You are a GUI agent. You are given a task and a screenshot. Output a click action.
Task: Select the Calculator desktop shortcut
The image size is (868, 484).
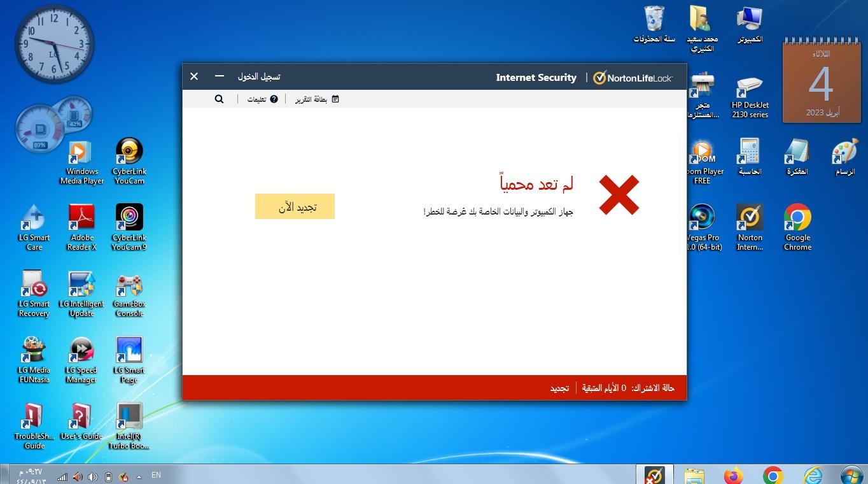coord(750,157)
